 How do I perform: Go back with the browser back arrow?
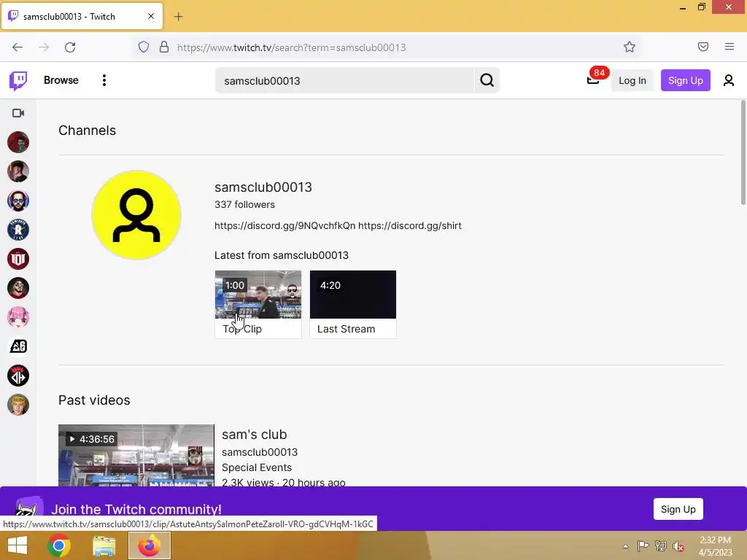coord(18,47)
